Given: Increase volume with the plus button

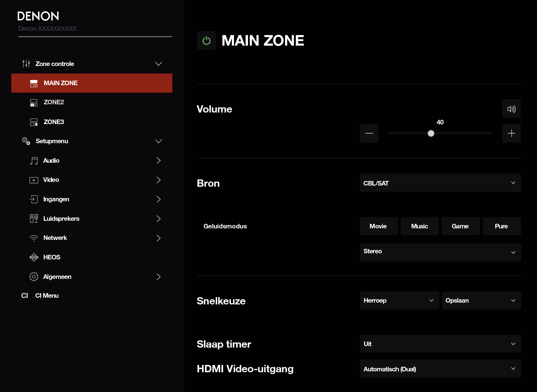Looking at the screenshot, I should tap(511, 133).
